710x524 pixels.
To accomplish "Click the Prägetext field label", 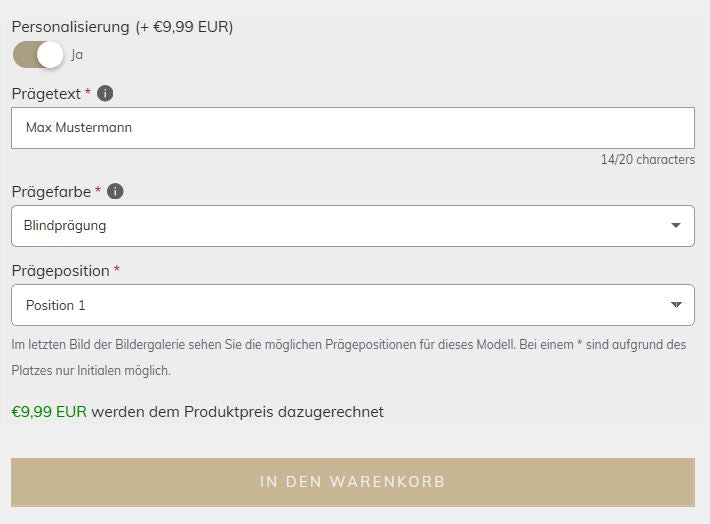I will point(45,94).
